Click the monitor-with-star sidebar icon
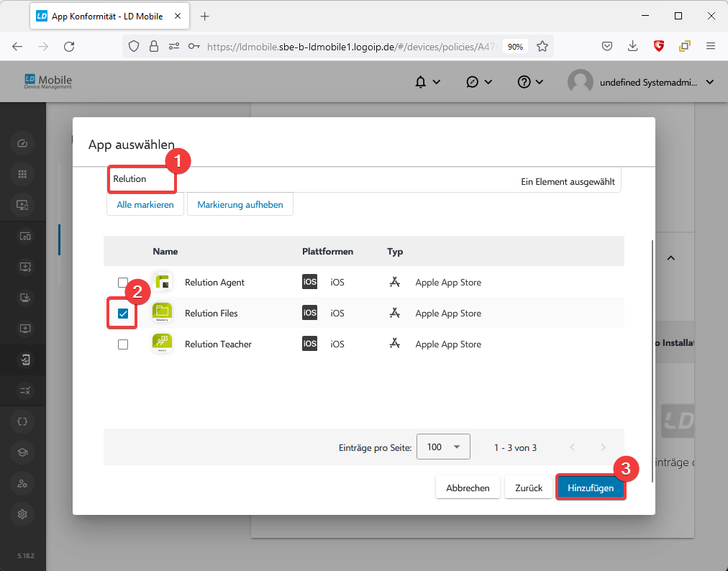 [x=22, y=205]
